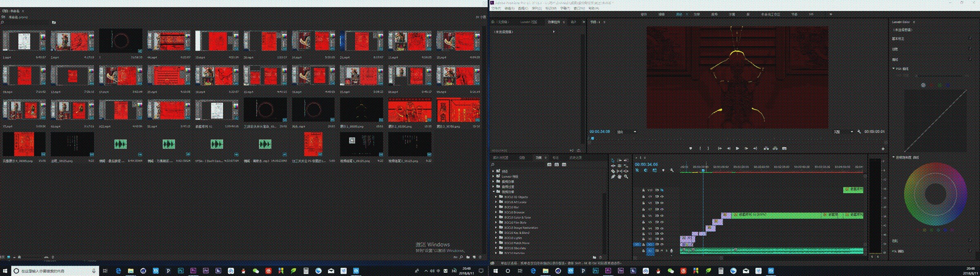Step forward one frame in Program monitor

[746, 148]
